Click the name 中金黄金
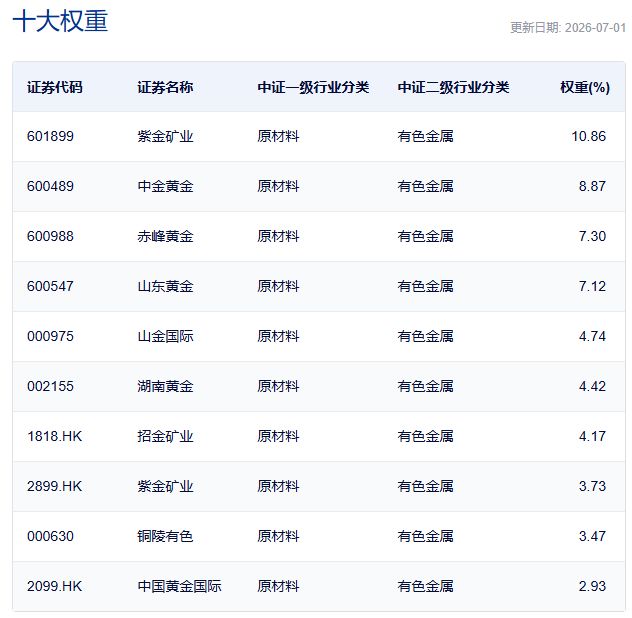Viewport: 632px width, 618px height. [165, 186]
